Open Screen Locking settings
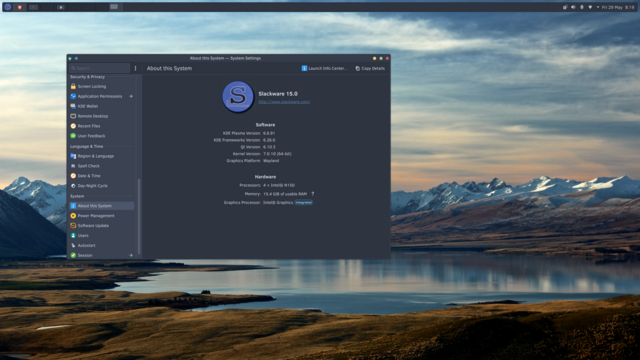 pos(101,86)
